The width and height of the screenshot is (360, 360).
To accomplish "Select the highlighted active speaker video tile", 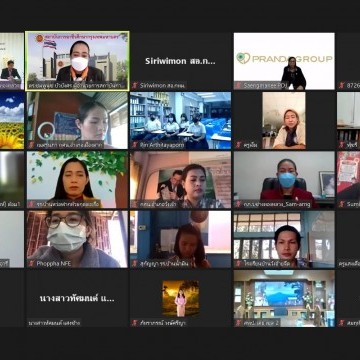I will pyautogui.click(x=77, y=61).
